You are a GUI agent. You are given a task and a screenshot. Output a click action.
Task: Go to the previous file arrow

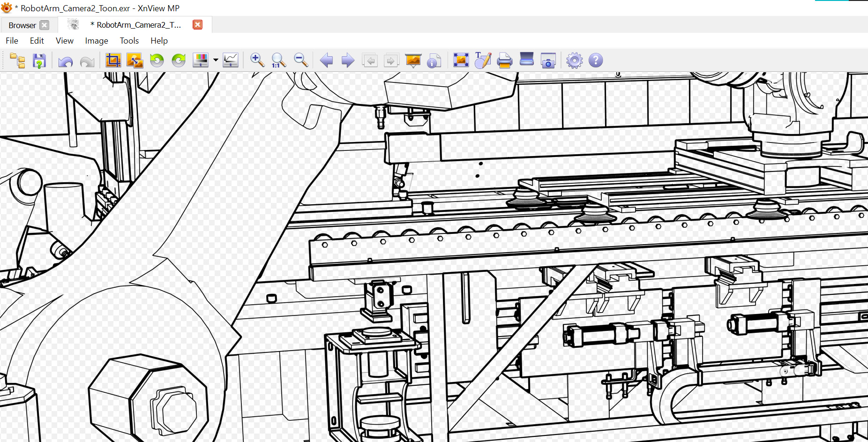(x=326, y=60)
